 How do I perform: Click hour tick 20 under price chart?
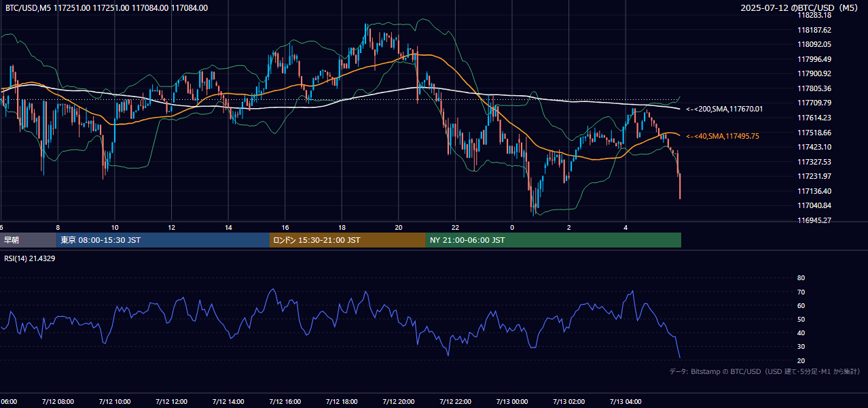tap(399, 227)
